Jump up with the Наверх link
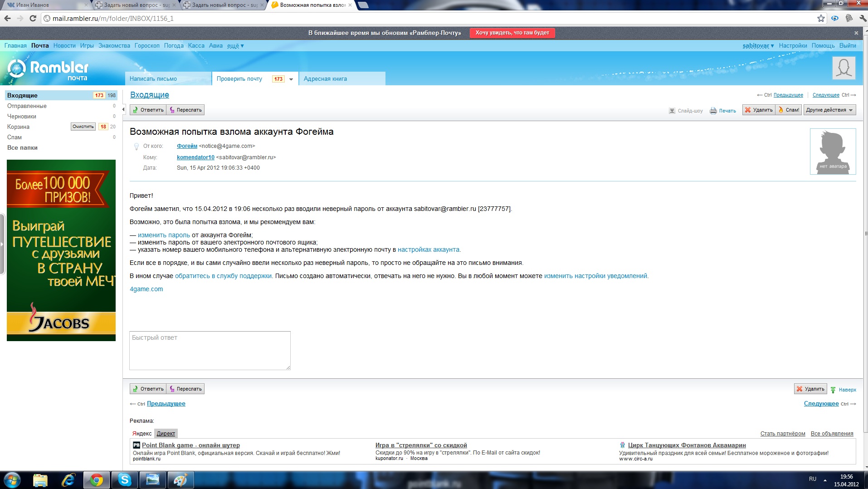The width and height of the screenshot is (868, 489). click(x=843, y=390)
